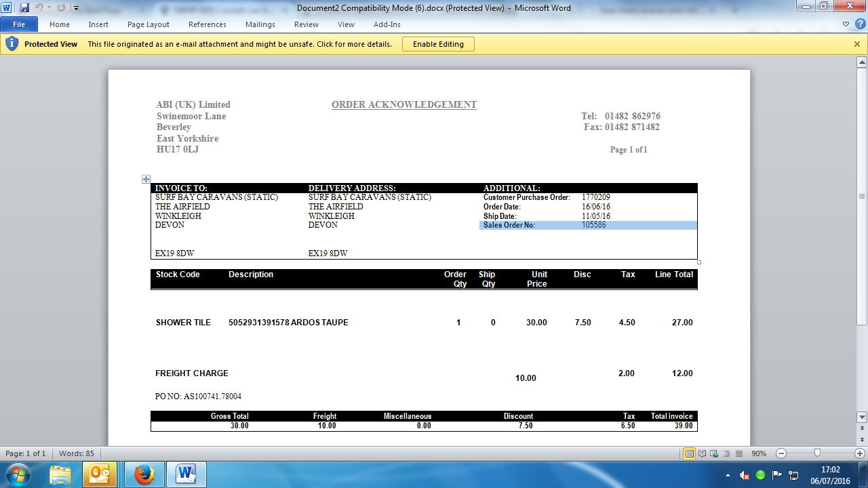Toggle the muted speaker volume icon
The width and height of the screenshot is (868, 488).
point(744,475)
